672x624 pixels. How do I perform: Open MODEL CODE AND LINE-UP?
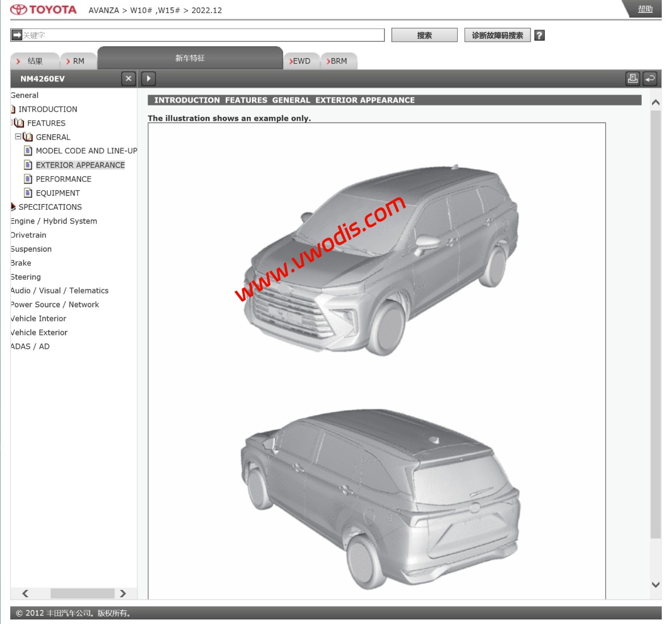click(87, 150)
